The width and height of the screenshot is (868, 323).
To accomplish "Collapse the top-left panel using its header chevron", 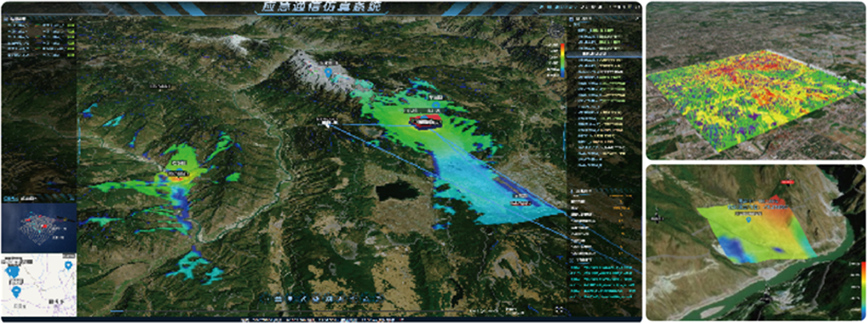I will (x=71, y=19).
